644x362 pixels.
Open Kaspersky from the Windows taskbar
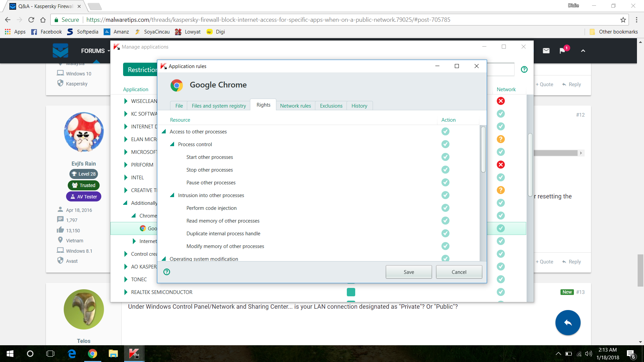tap(134, 353)
